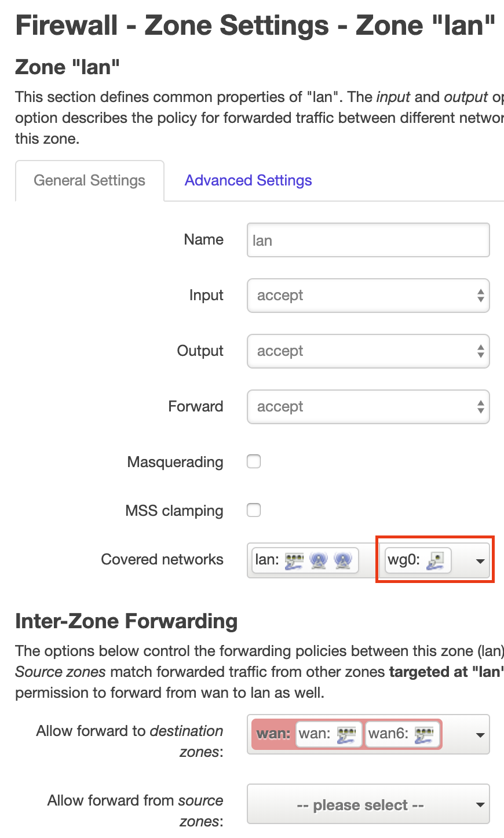Click the zone Name input field

[368, 240]
